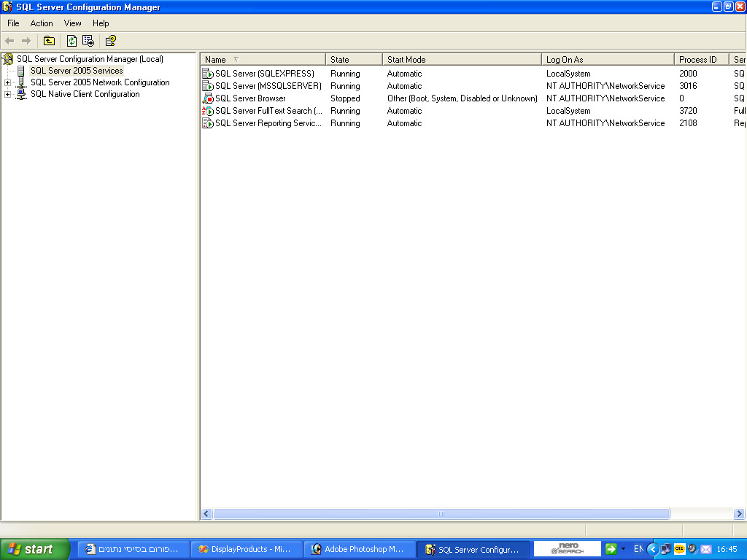The height and width of the screenshot is (560, 747).
Task: Open the Nero Search dropdown arrow
Action: click(623, 549)
